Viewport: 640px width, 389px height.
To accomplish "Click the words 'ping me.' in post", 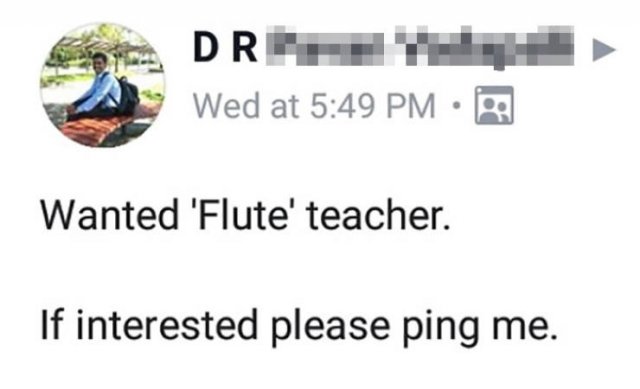I will (x=480, y=328).
